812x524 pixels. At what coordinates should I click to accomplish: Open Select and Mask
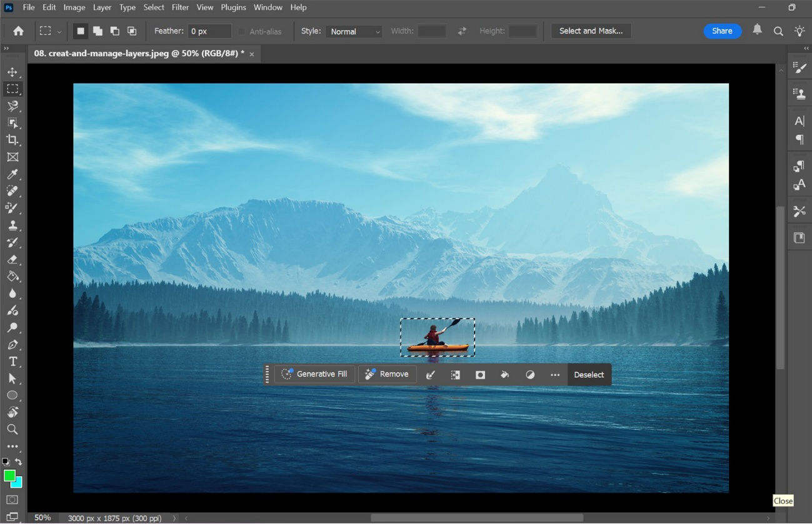point(590,31)
